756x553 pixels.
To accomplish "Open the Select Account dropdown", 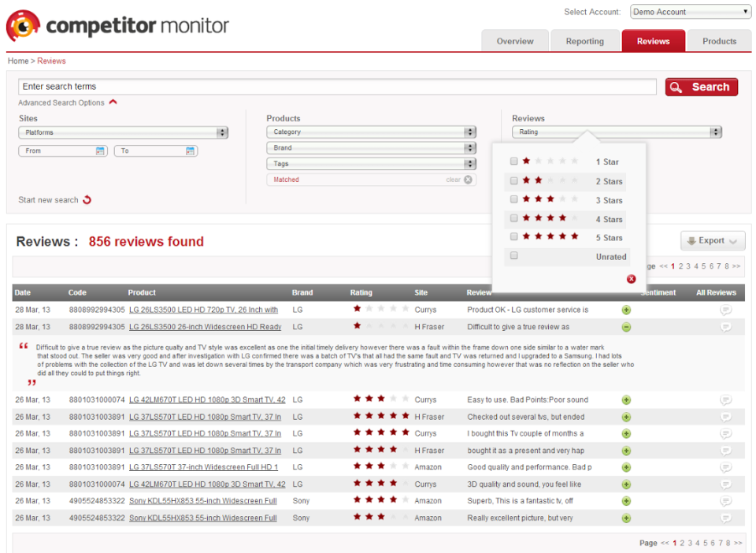I will (690, 11).
